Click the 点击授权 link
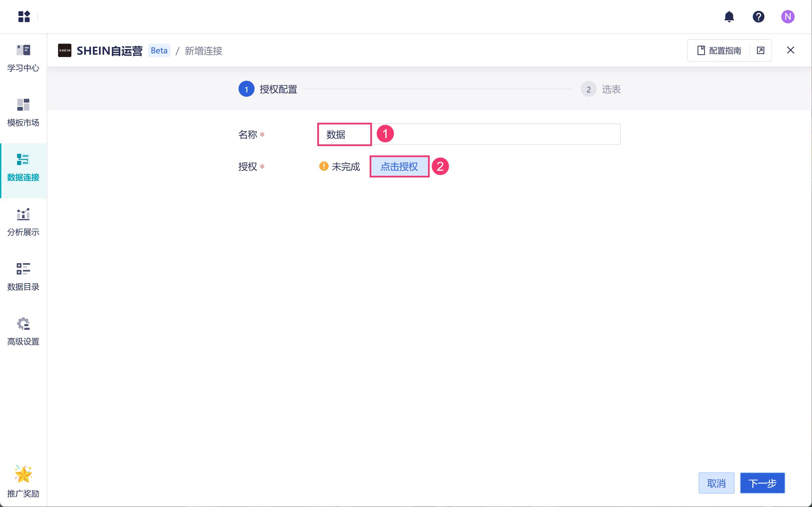The width and height of the screenshot is (812, 507). click(x=399, y=167)
